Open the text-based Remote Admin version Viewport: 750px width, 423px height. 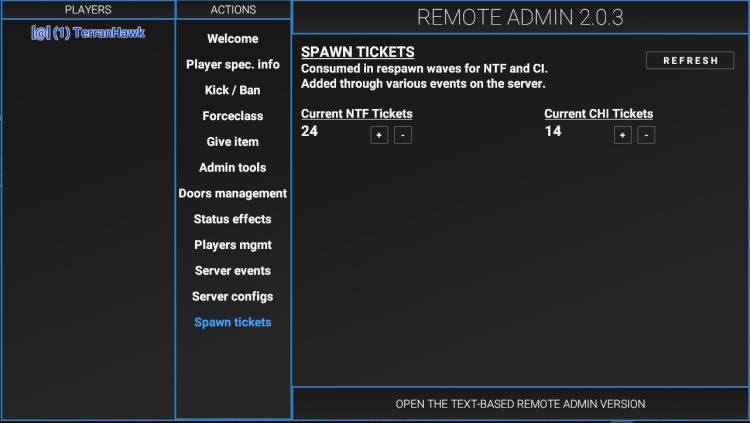pyautogui.click(x=520, y=404)
